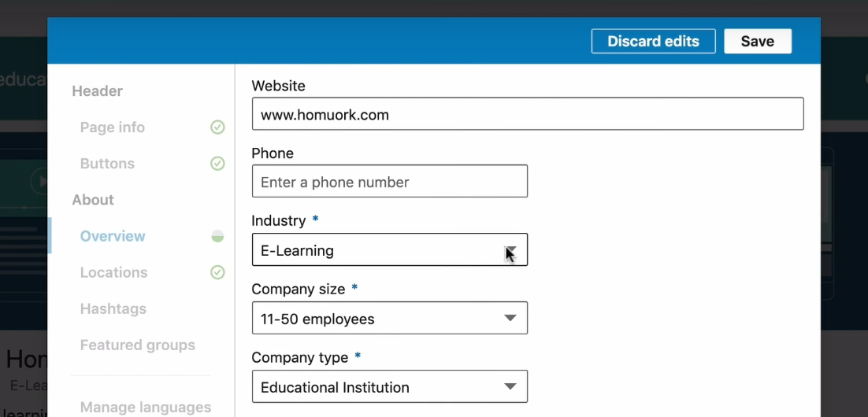Click the Company type label
Screen dimensions: 868x417
(299, 357)
